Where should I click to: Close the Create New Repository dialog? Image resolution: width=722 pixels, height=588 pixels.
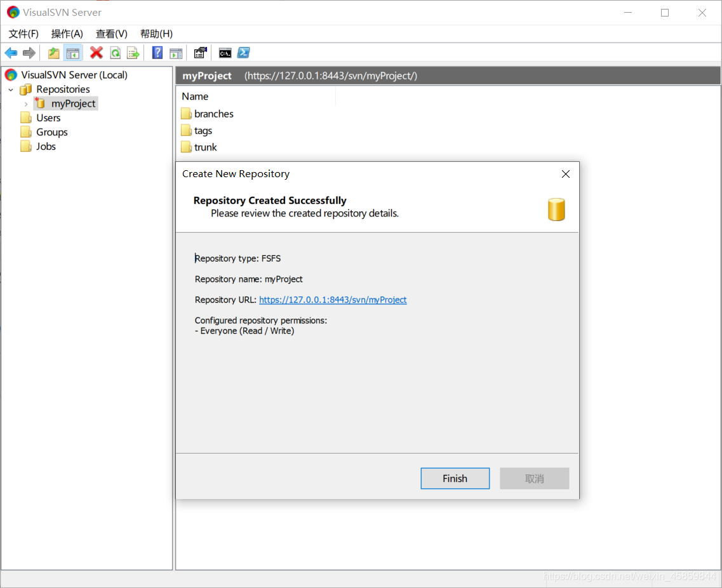(565, 174)
